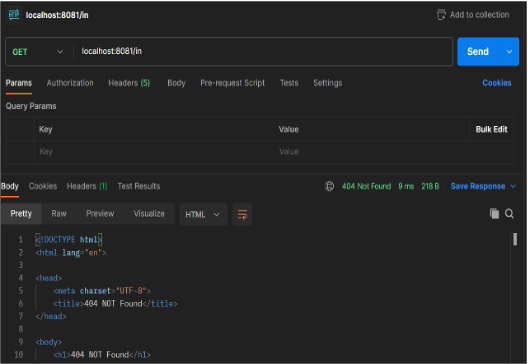Image resolution: width=528 pixels, height=364 pixels.
Task: Open the Tests tab
Action: tap(289, 83)
